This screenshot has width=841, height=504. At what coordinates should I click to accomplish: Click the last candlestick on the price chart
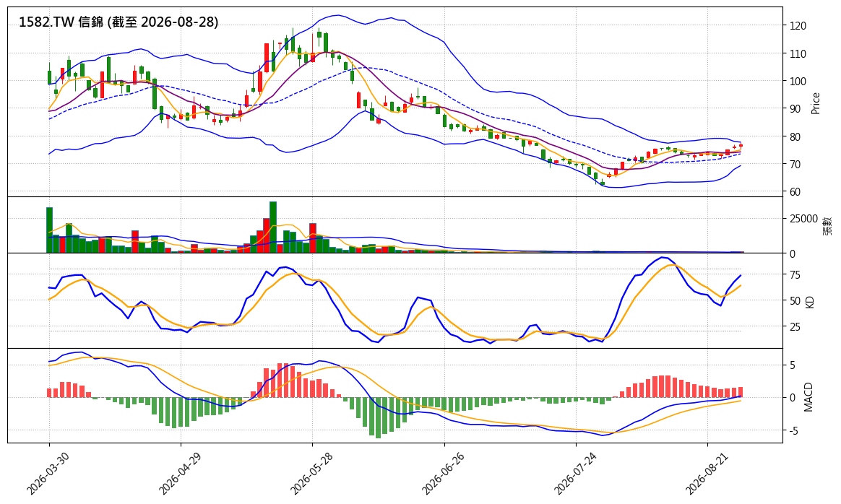pyautogui.click(x=741, y=145)
